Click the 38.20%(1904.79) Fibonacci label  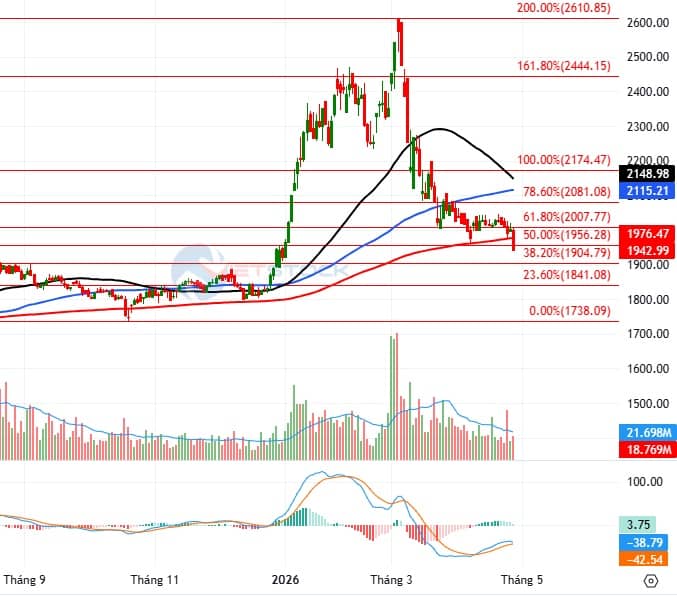[x=566, y=252]
